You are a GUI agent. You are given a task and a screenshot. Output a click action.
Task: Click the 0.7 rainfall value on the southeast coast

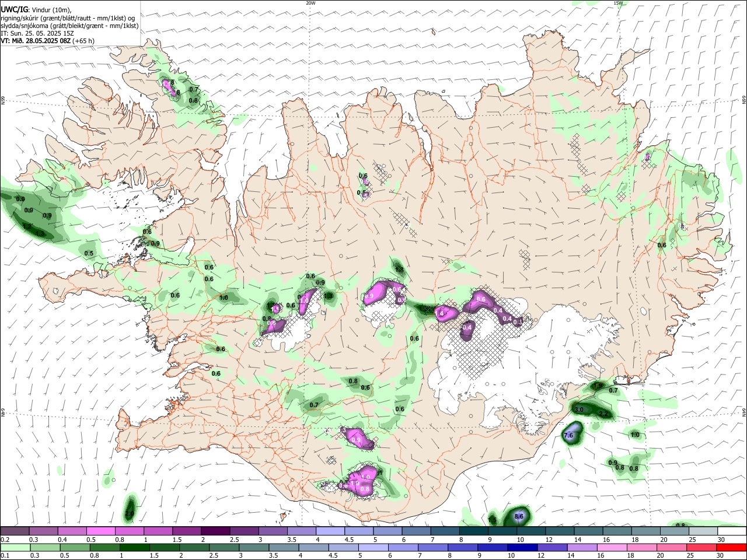pos(613,390)
